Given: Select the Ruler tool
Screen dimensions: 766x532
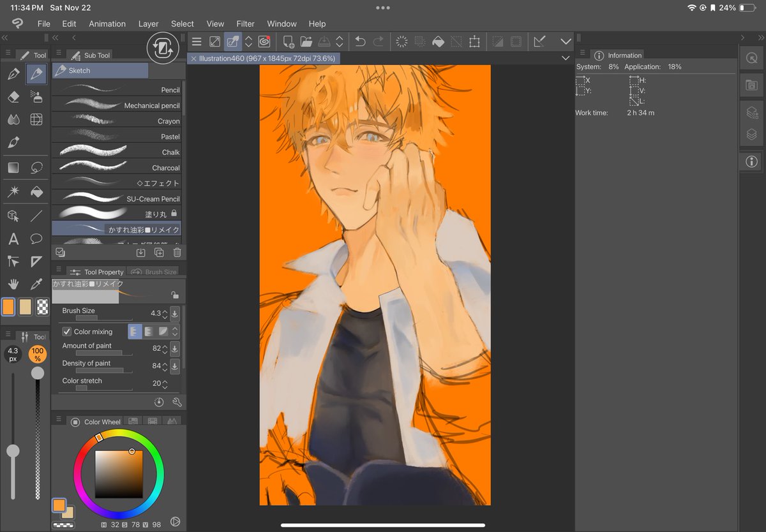Looking at the screenshot, I should (36, 261).
